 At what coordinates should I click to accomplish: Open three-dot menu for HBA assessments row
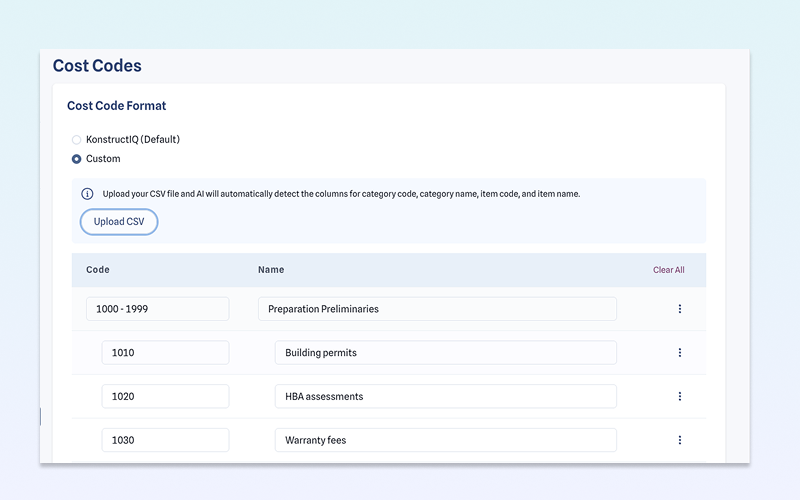point(680,396)
